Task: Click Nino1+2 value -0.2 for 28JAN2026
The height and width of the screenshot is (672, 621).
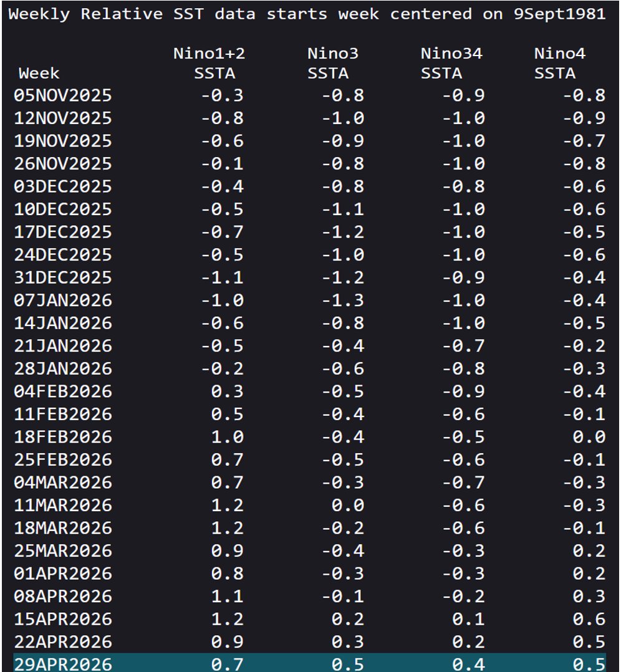Action: pos(223,368)
